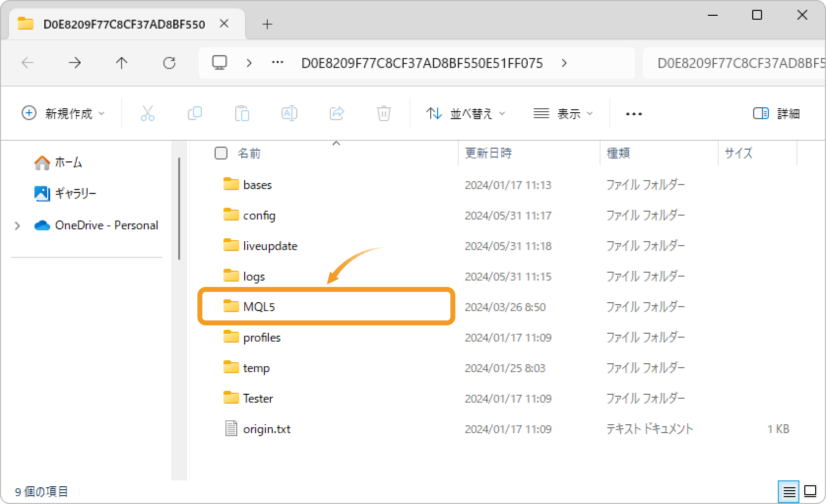
Task: Select the bases folder
Action: [257, 185]
